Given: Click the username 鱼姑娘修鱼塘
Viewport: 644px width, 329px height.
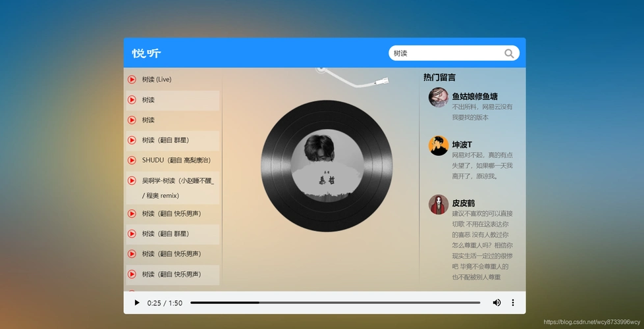Looking at the screenshot, I should click(475, 97).
